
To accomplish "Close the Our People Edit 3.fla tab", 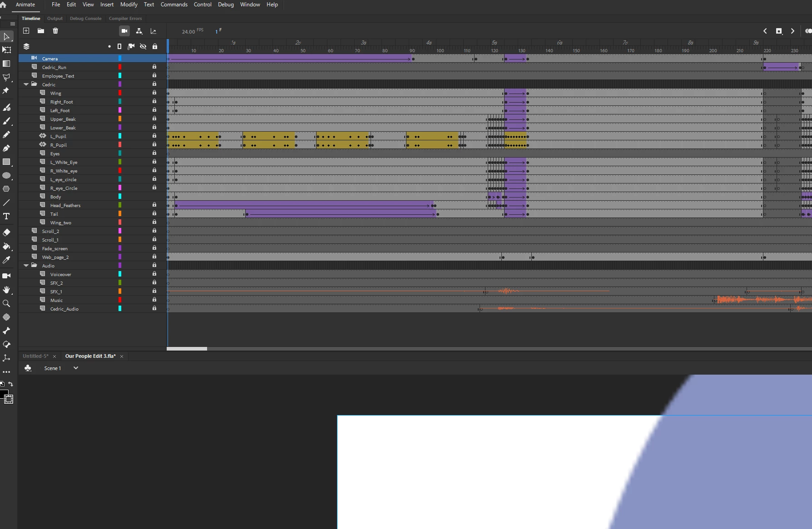I will (x=122, y=356).
